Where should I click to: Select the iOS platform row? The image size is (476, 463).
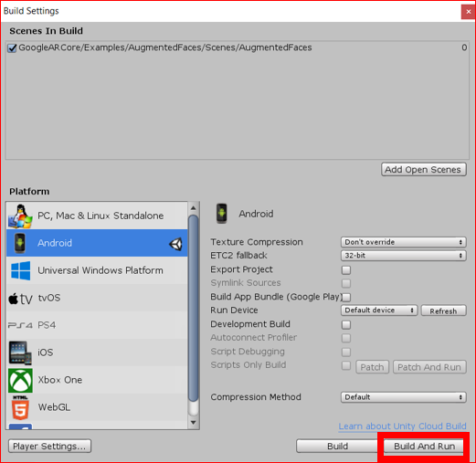pyautogui.click(x=97, y=353)
